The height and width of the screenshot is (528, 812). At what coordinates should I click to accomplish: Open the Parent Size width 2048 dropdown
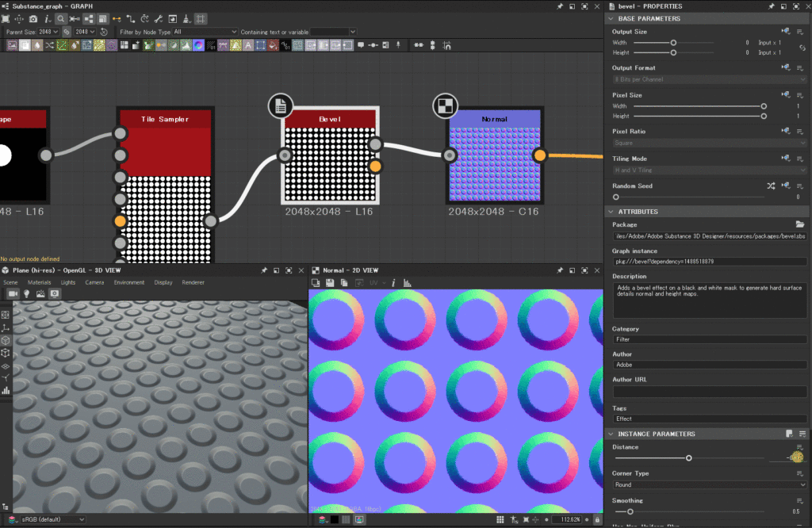coord(48,32)
